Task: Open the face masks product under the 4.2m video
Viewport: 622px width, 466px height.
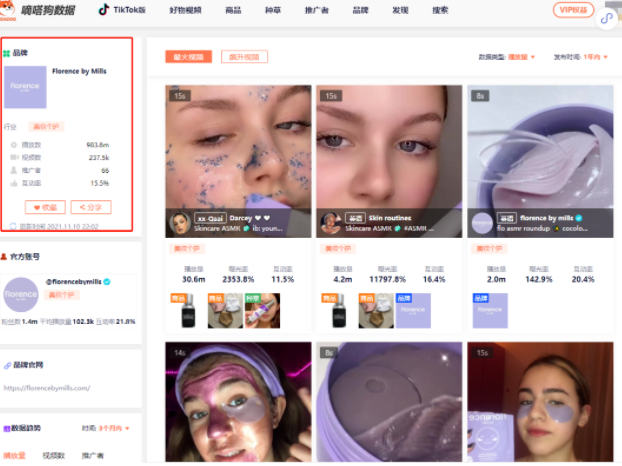Action: (x=376, y=311)
